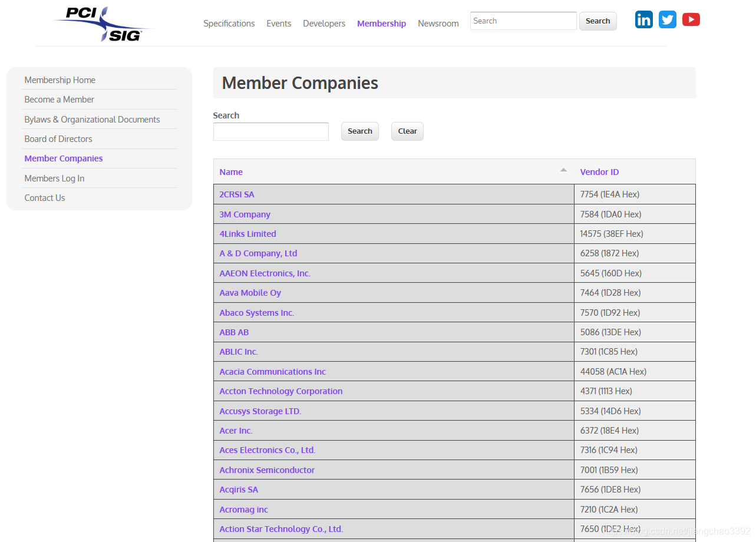Image resolution: width=756 pixels, height=542 pixels.
Task: Select vendor ID 5645 (160D Hex)
Action: coord(611,273)
